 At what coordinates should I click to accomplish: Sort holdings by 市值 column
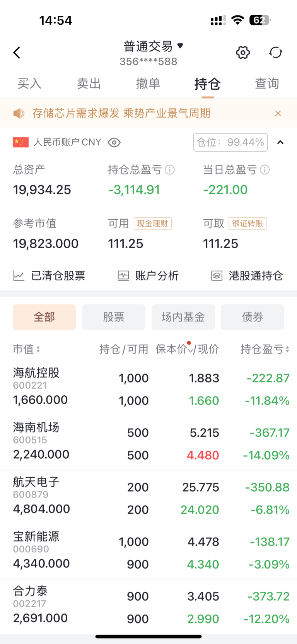pos(26,349)
